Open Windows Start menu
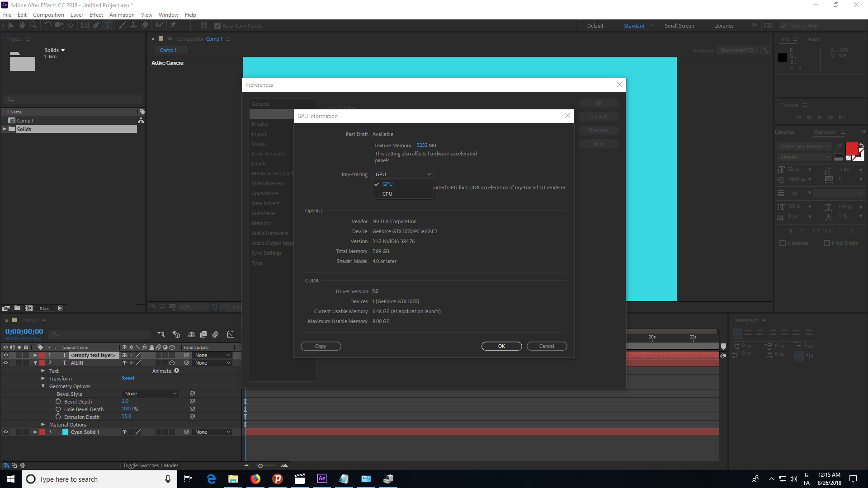868x488 pixels. [x=11, y=479]
